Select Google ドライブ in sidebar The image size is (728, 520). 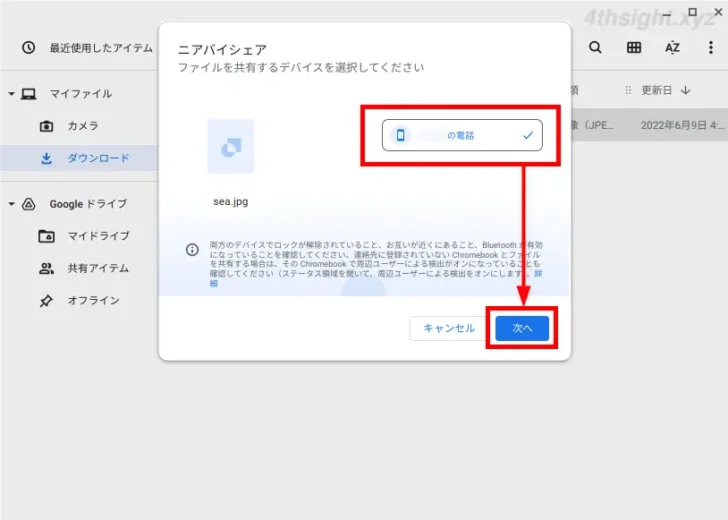coord(88,204)
